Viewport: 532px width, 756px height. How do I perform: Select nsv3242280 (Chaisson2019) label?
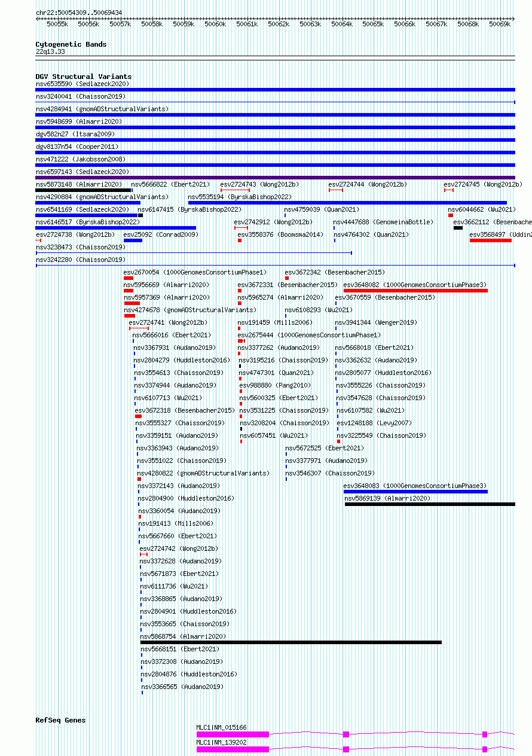(81, 260)
